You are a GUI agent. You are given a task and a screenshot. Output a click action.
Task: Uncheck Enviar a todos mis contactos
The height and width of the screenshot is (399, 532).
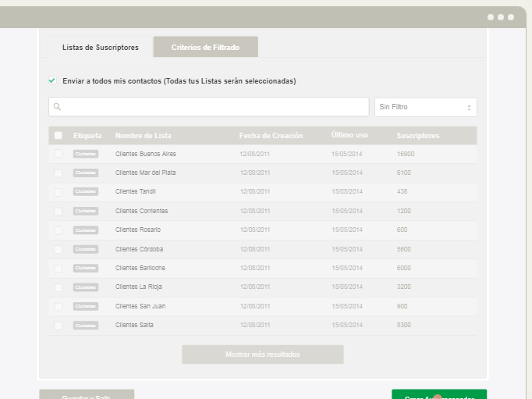52,80
